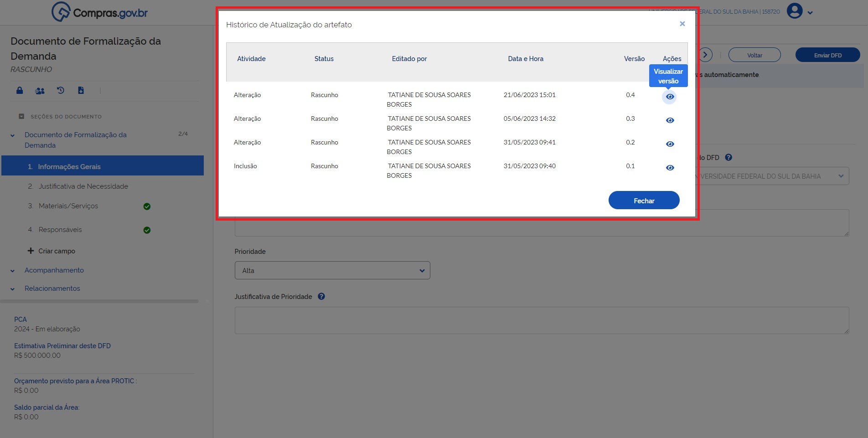
Task: Close the history dialog with the X
Action: tap(682, 24)
